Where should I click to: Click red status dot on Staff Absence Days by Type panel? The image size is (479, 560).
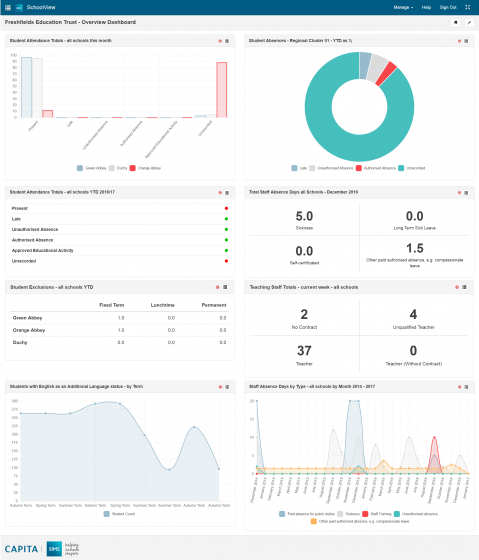point(459,387)
